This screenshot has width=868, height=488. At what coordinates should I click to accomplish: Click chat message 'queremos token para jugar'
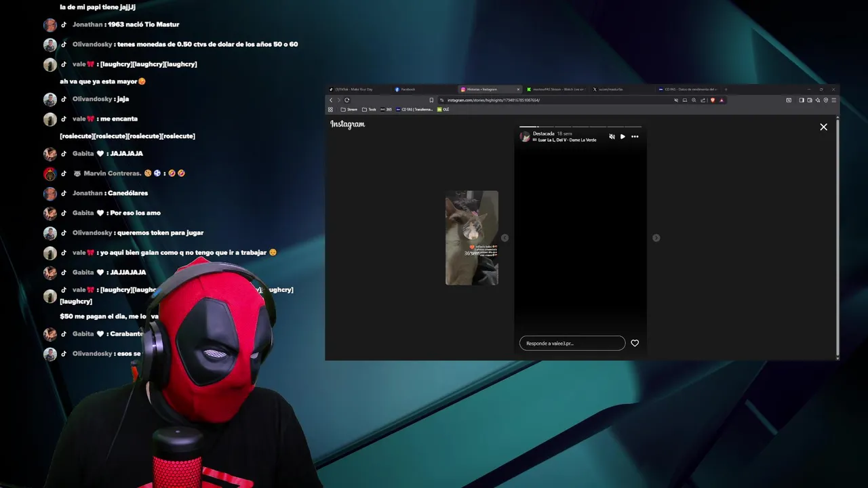click(x=160, y=232)
